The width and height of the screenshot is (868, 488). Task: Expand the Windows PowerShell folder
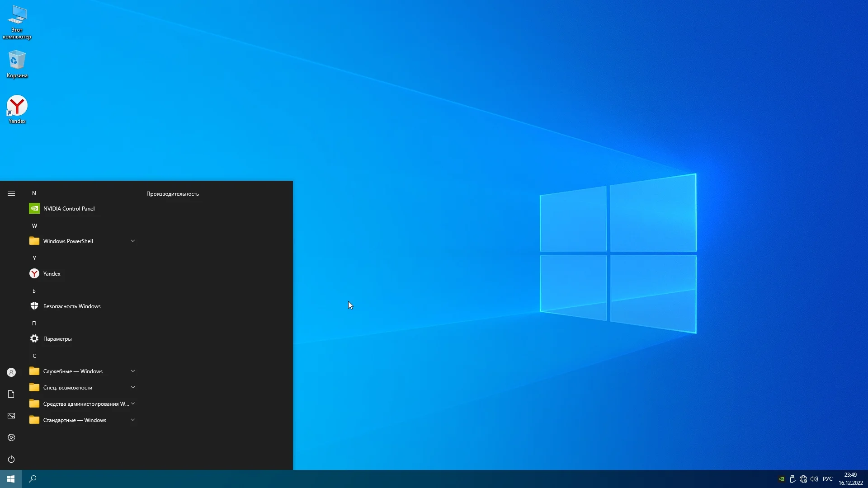click(81, 241)
